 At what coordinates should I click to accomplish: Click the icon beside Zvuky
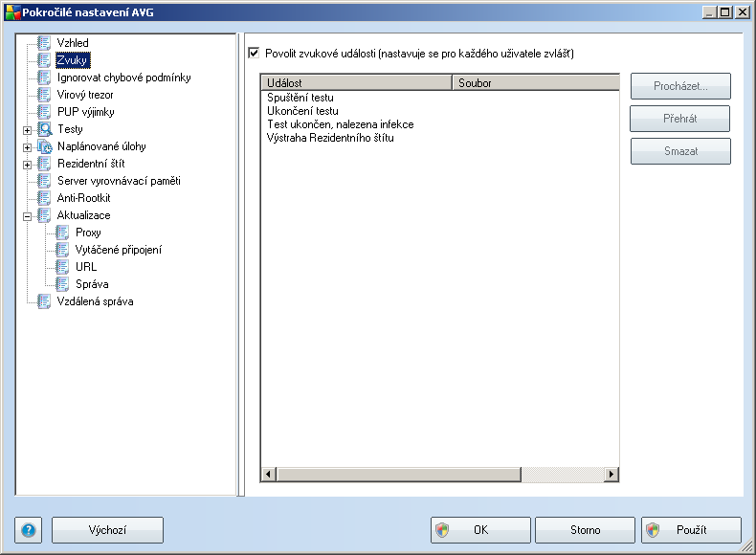tap(44, 60)
